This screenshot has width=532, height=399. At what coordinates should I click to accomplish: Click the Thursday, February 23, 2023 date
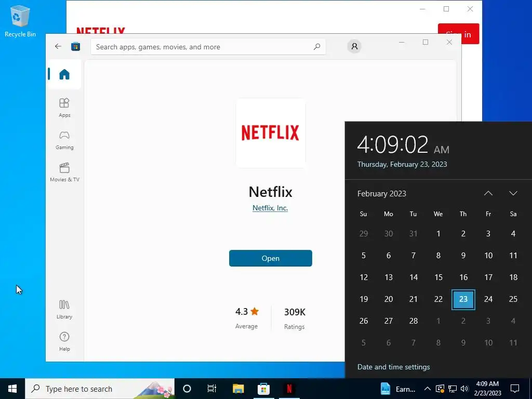point(402,164)
